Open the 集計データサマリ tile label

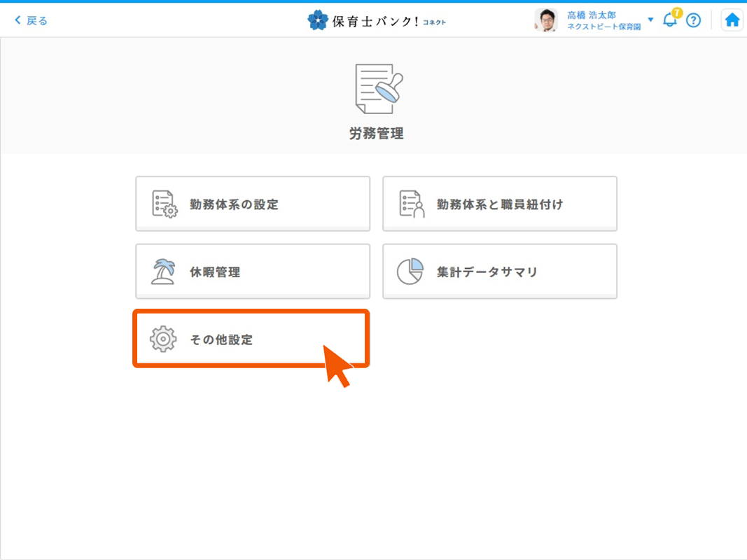487,272
